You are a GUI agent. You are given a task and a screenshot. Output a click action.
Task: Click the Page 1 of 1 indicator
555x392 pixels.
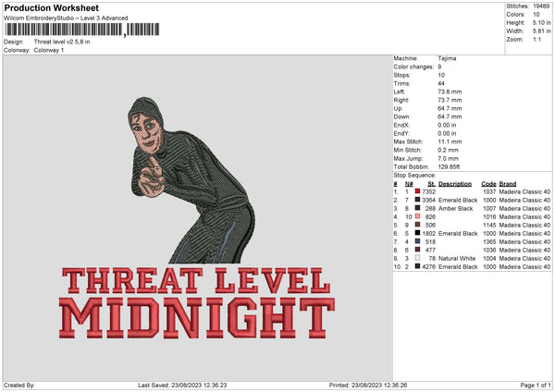point(536,385)
